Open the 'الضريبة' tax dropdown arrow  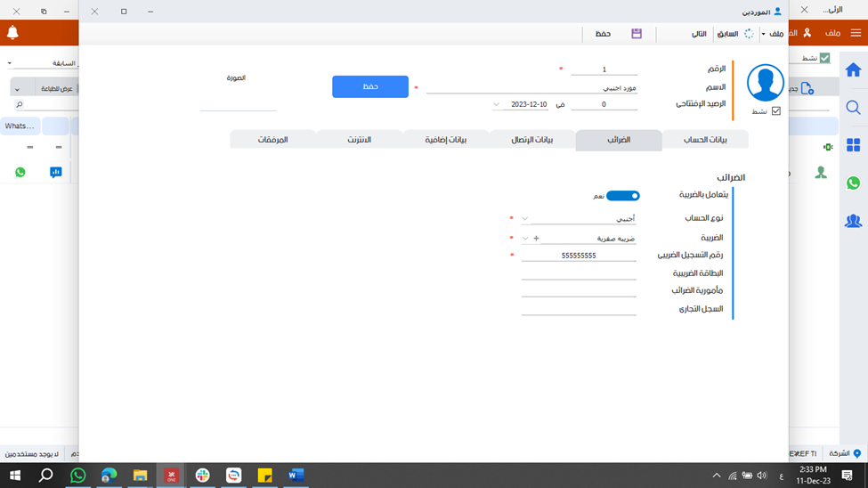524,238
